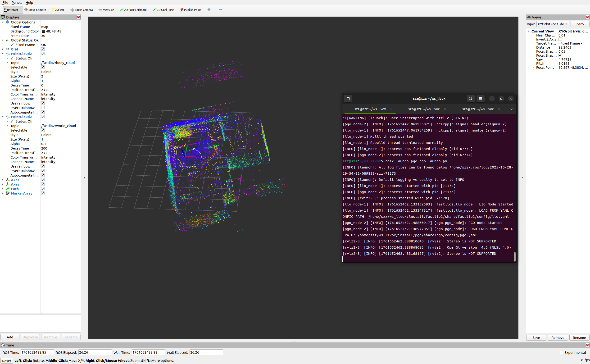Open the Panels menu

[17, 2]
